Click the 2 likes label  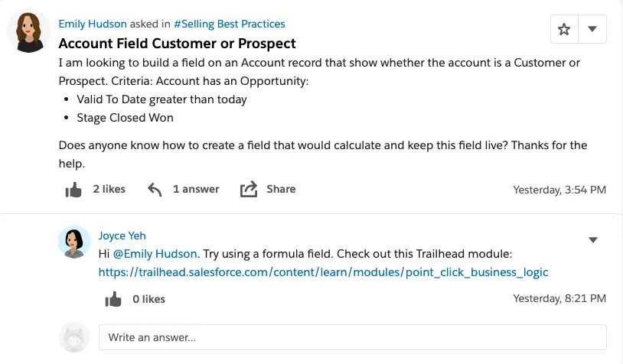coord(109,189)
